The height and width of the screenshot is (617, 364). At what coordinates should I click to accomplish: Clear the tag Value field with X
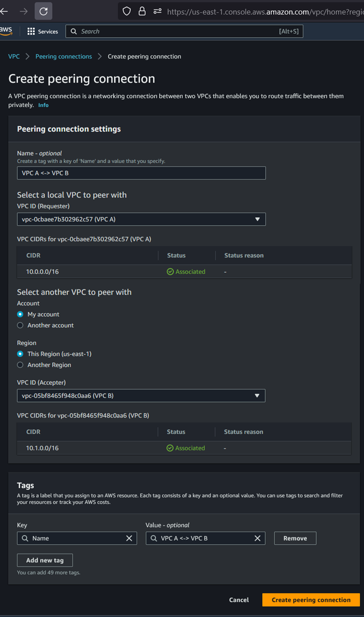[257, 538]
